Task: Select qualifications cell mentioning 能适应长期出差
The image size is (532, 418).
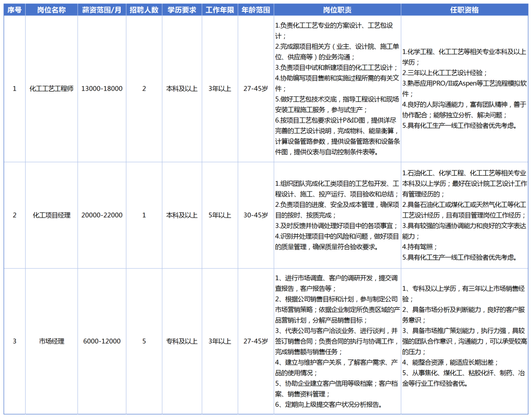Action: pyautogui.click(x=465, y=341)
